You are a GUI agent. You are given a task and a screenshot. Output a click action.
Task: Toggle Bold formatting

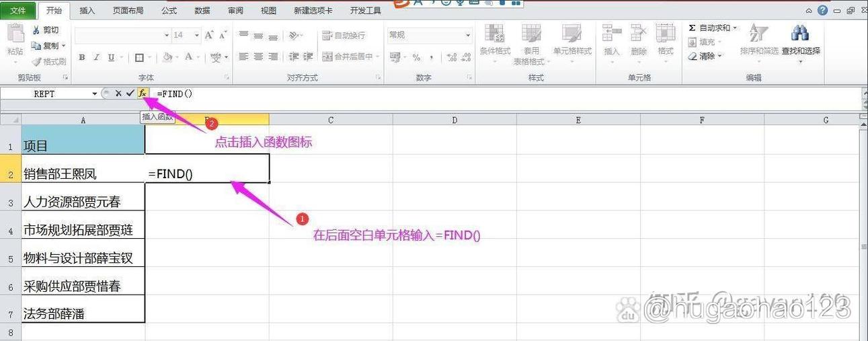coord(82,57)
